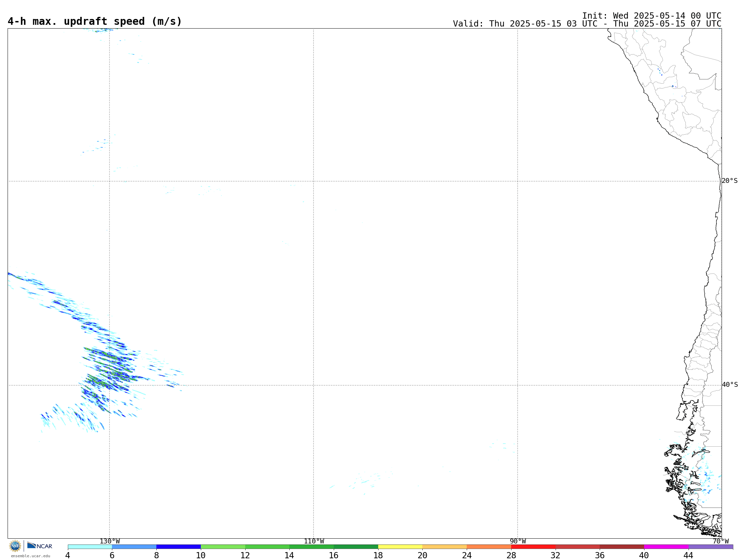Select the dark blue 8-10 colorbar segment
This screenshot has width=744, height=560.
[x=178, y=547]
